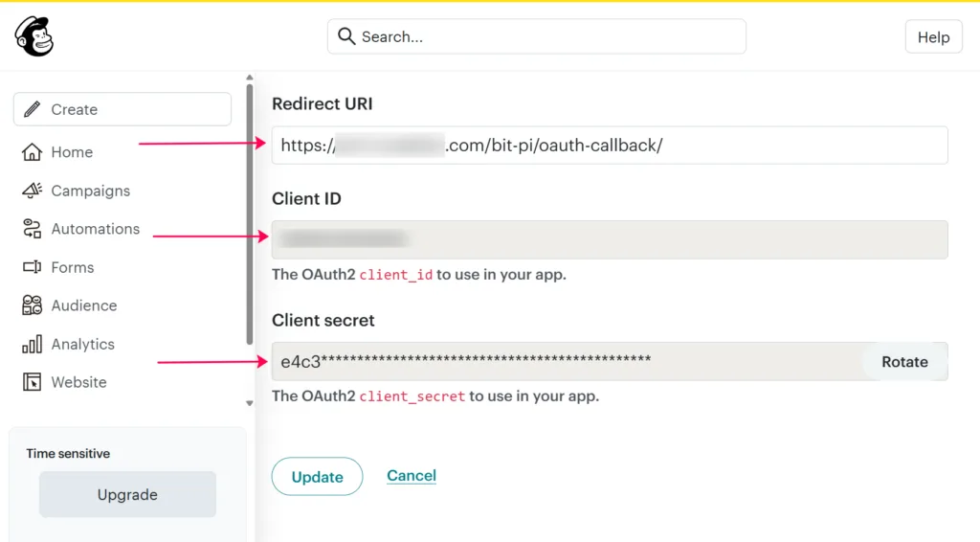The height and width of the screenshot is (542, 980).
Task: Click the Create button
Action: tap(122, 109)
